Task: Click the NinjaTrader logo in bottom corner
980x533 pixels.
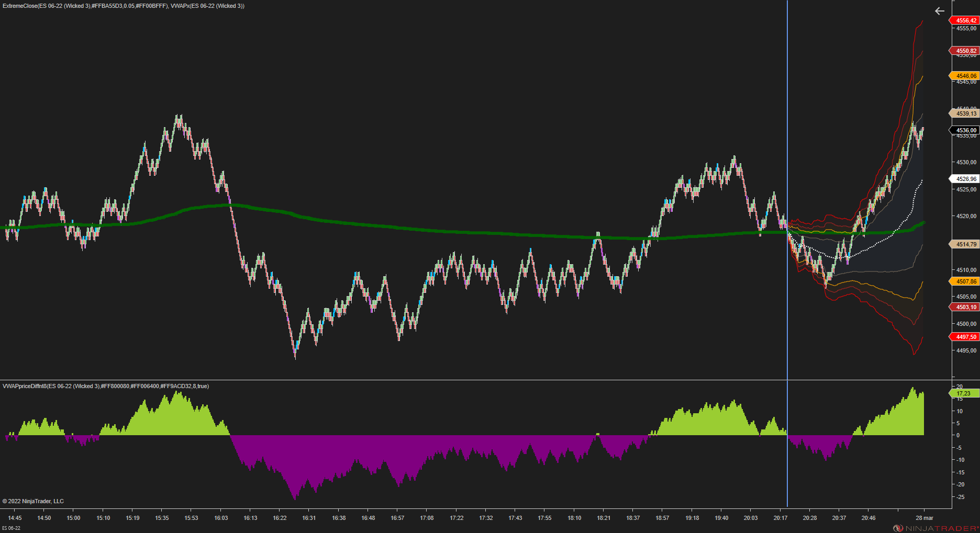Action: pyautogui.click(x=936, y=528)
